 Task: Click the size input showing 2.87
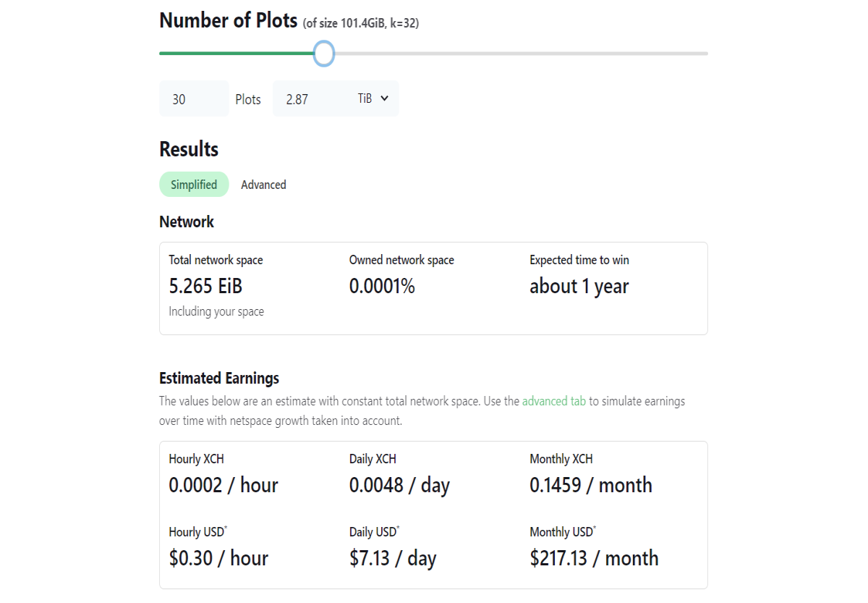tap(312, 98)
